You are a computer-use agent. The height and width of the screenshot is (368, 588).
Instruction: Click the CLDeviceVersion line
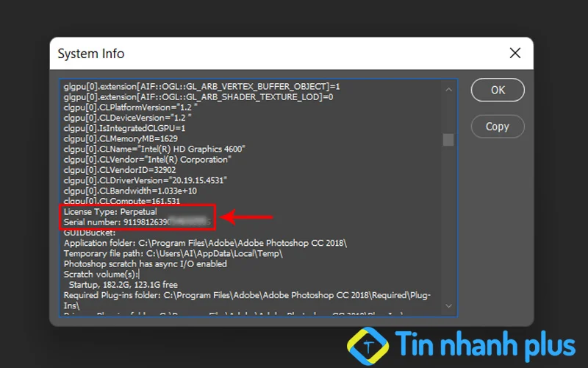127,118
